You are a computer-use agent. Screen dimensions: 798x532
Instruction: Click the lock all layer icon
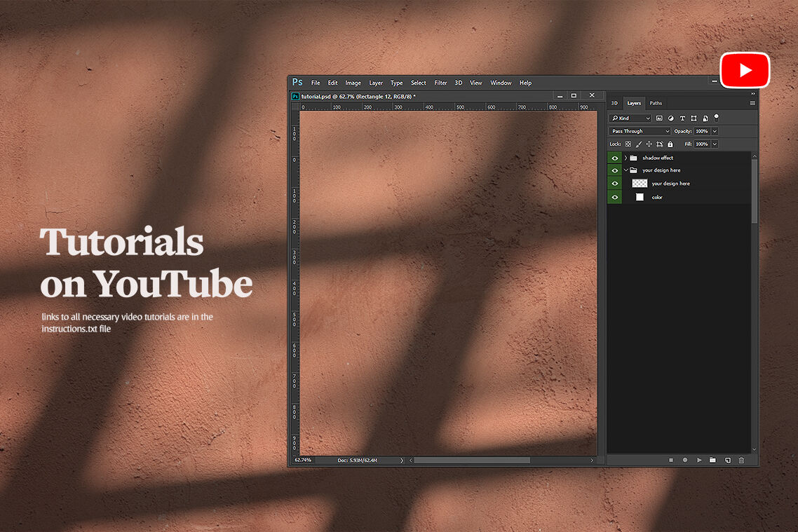click(x=670, y=144)
